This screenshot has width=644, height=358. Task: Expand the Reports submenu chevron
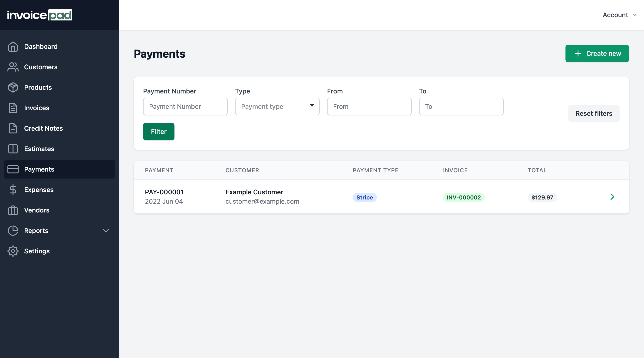pyautogui.click(x=106, y=231)
